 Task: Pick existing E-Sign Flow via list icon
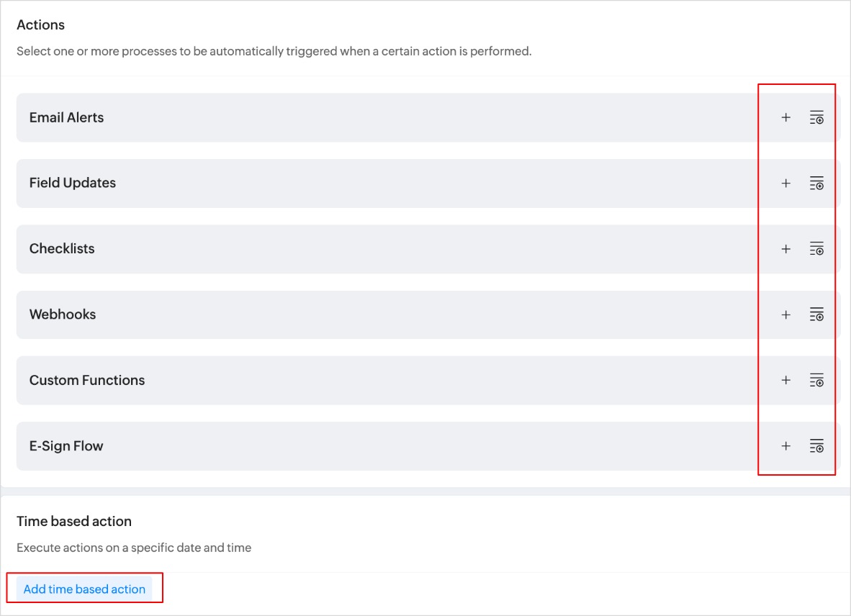pyautogui.click(x=816, y=446)
